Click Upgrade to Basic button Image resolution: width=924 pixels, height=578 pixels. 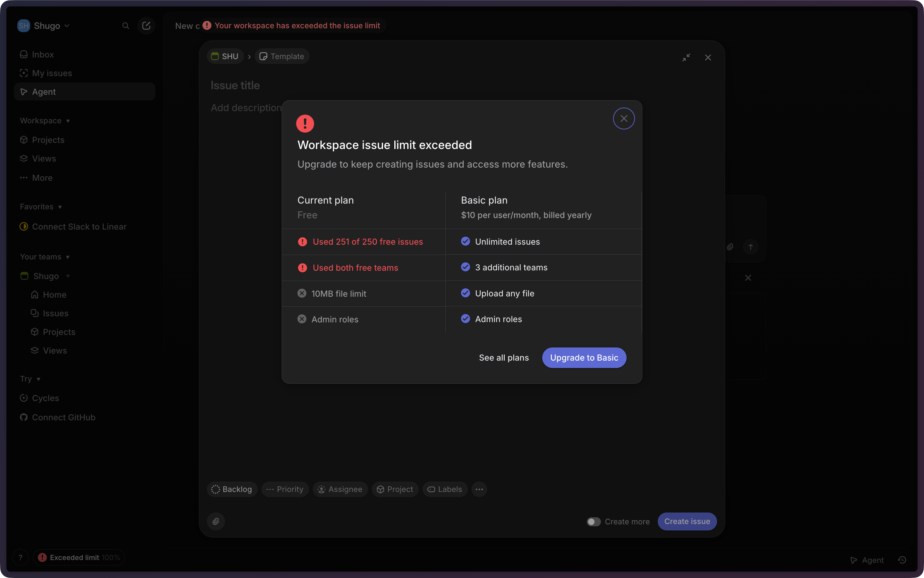(x=584, y=358)
